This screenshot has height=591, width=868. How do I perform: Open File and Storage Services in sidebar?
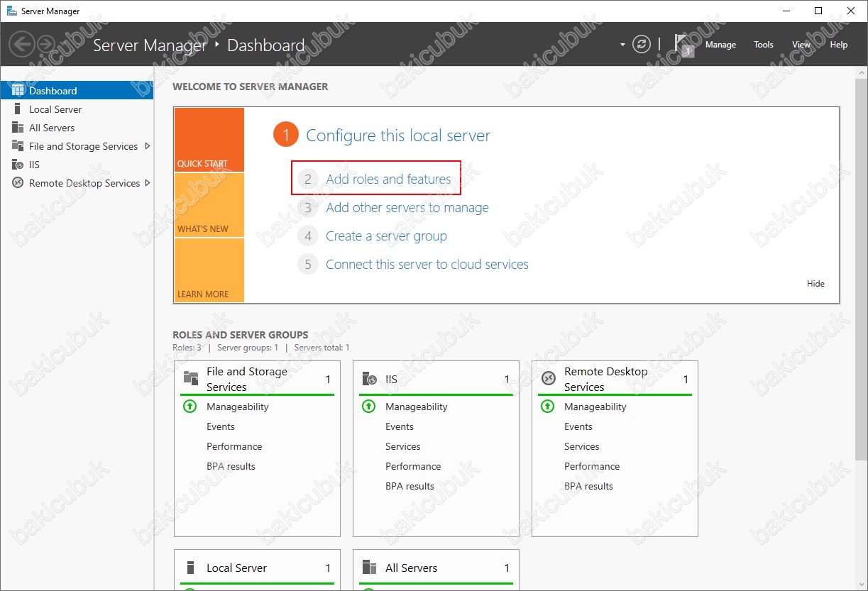click(x=77, y=146)
